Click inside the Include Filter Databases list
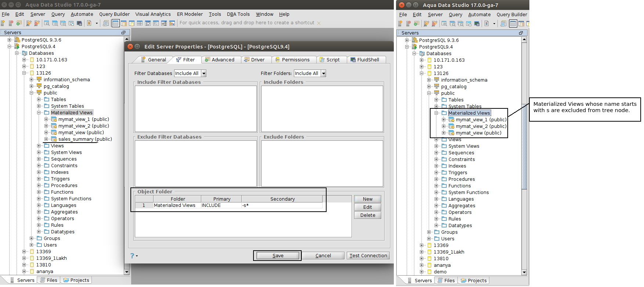 [196, 109]
